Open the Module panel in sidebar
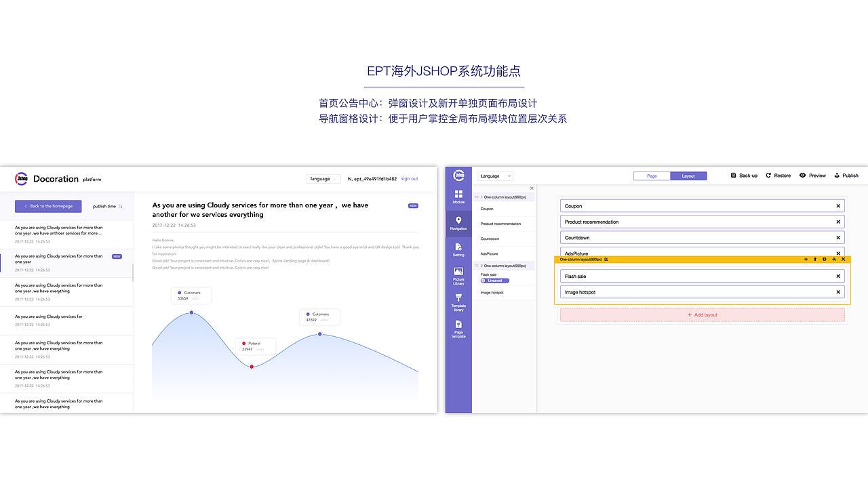 tap(458, 197)
